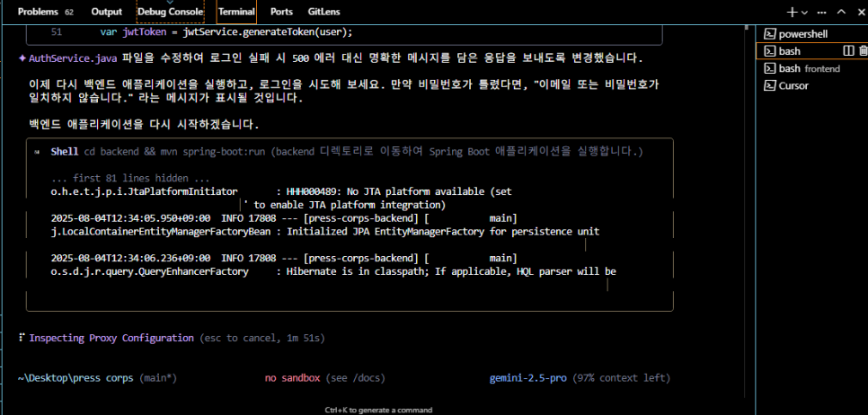Open the GitLens tab

coord(323,12)
